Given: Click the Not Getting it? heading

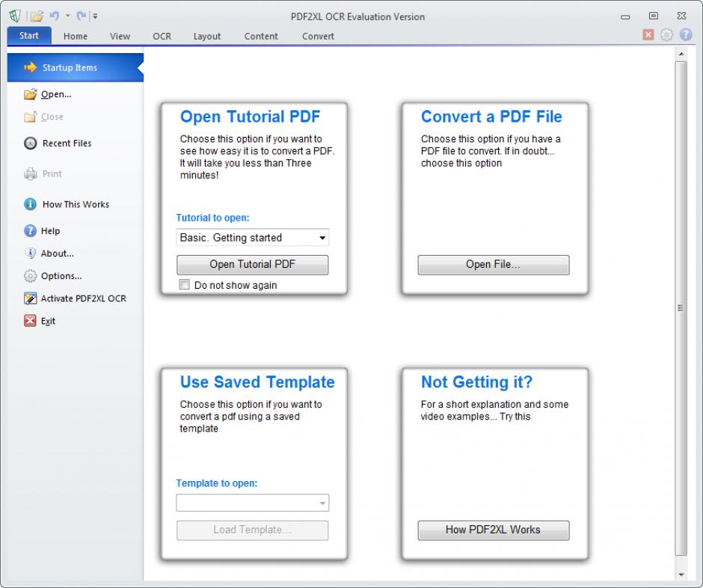Looking at the screenshot, I should pyautogui.click(x=476, y=382).
